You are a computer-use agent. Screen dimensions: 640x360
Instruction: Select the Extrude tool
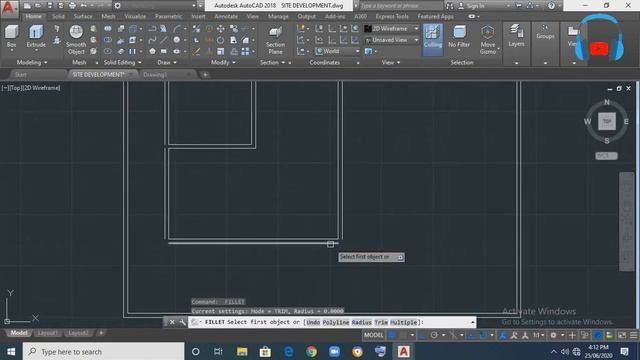[36, 36]
